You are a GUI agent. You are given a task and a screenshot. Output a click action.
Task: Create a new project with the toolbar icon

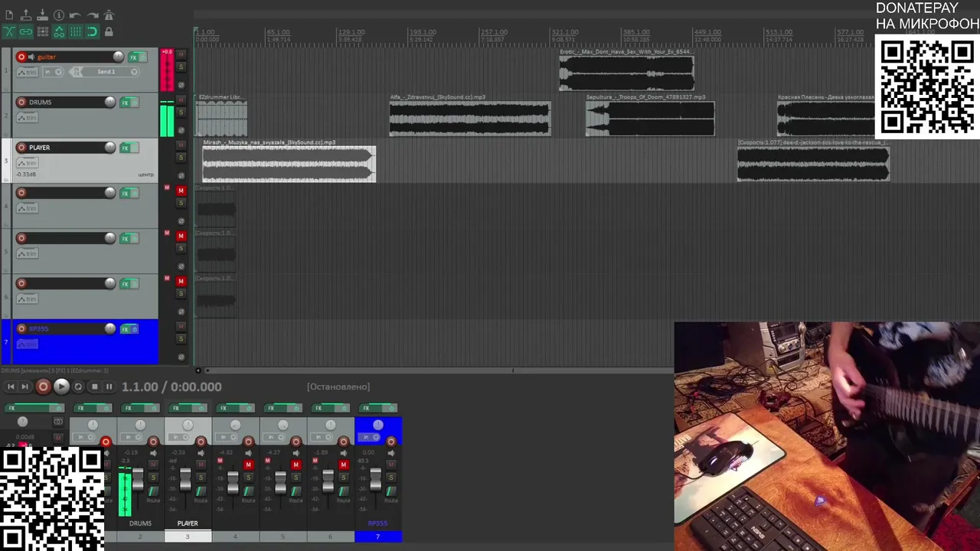(9, 15)
